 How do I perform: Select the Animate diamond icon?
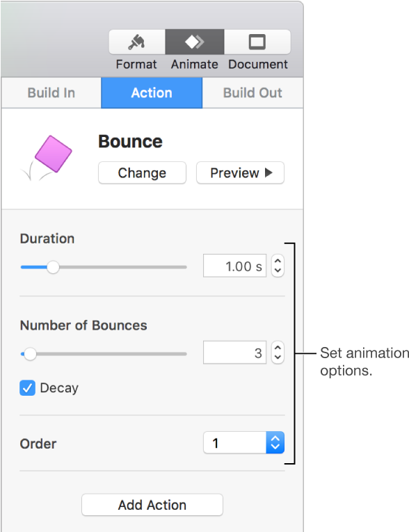tap(195, 42)
